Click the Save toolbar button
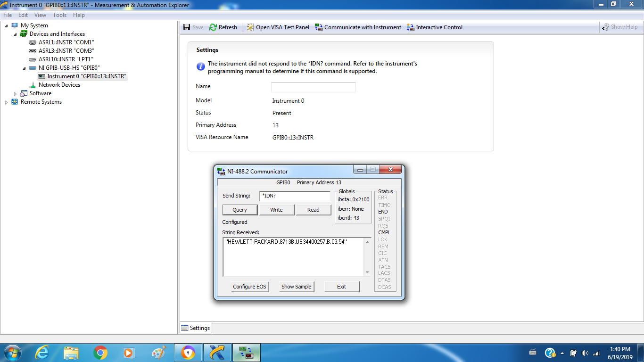 [193, 27]
